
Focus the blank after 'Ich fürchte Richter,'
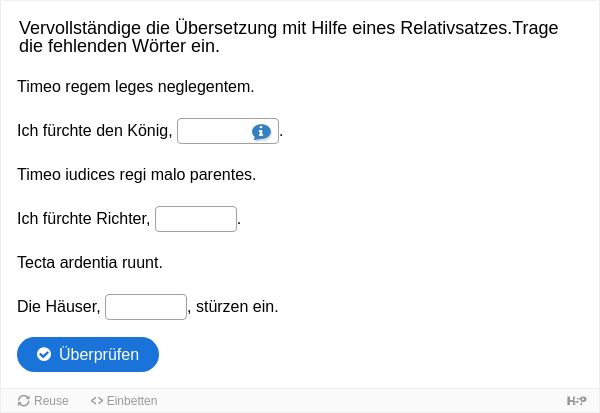(196, 219)
